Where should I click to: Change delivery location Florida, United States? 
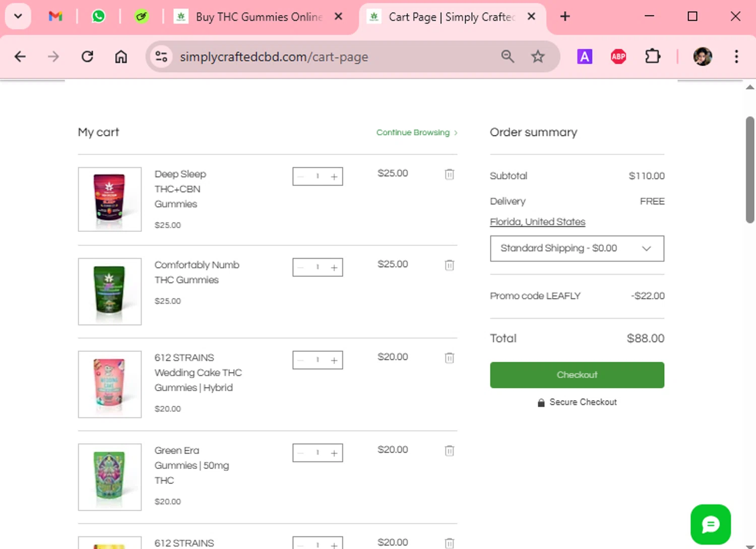point(538,222)
